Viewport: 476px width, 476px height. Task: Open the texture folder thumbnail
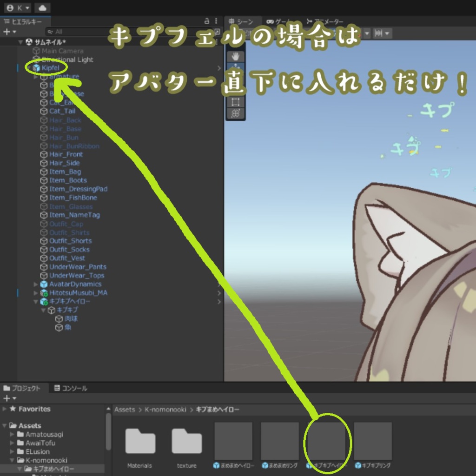(x=186, y=441)
